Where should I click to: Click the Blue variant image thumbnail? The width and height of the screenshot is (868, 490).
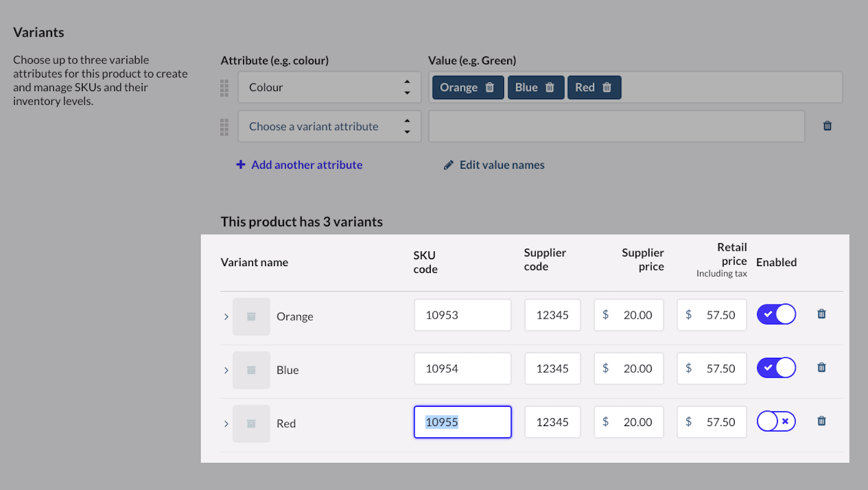point(251,370)
